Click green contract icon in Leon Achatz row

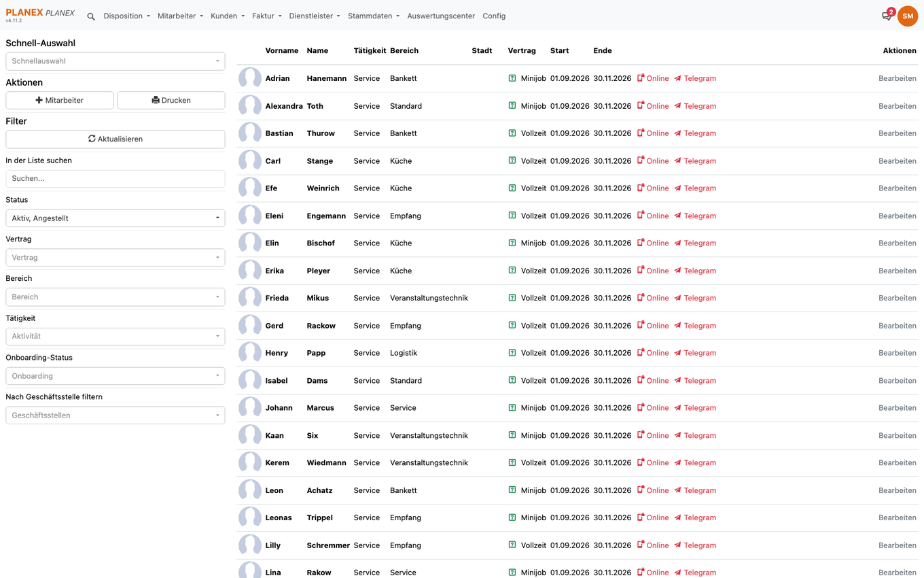pyautogui.click(x=512, y=490)
